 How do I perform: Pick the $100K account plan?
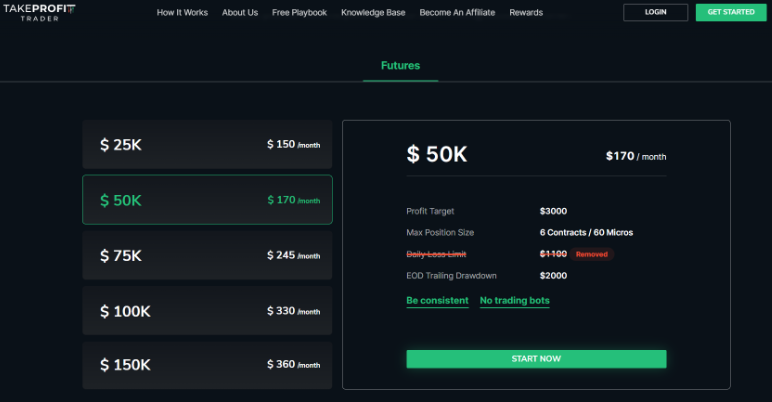click(x=207, y=311)
